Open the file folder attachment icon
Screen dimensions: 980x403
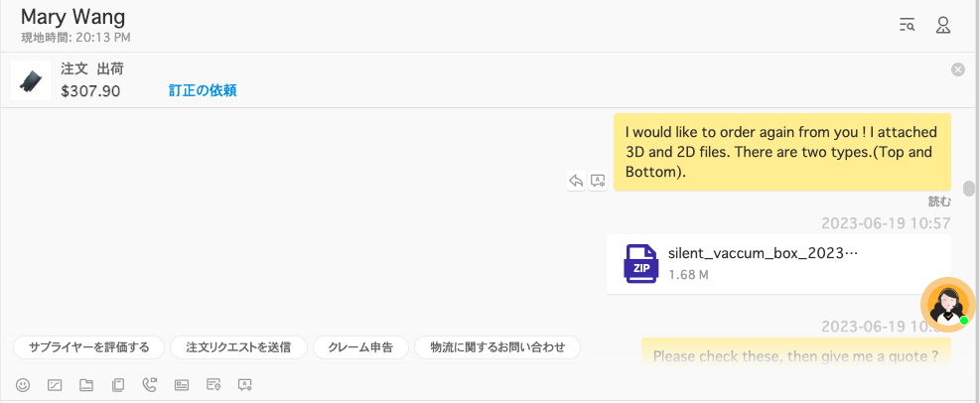[86, 385]
